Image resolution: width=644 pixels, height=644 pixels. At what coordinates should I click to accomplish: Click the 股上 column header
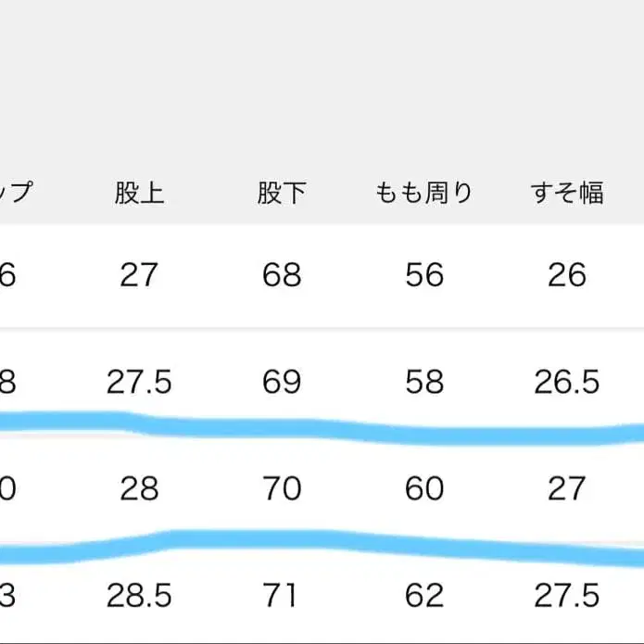pyautogui.click(x=139, y=193)
